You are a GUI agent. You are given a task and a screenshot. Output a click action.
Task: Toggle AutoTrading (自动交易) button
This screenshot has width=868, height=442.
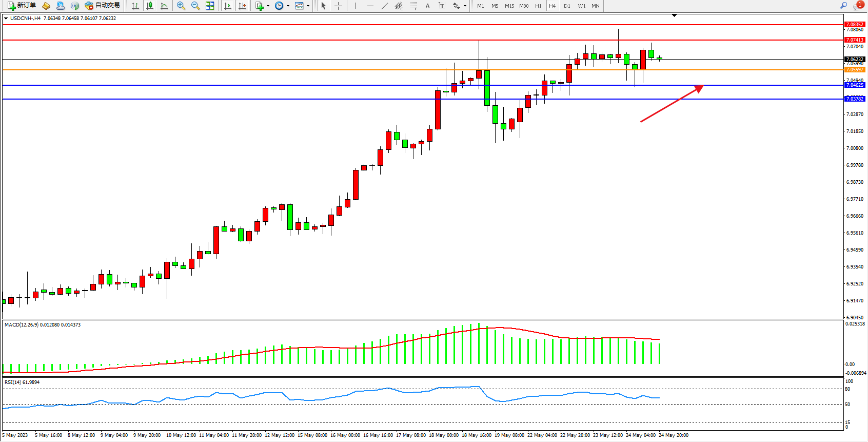pyautogui.click(x=103, y=6)
